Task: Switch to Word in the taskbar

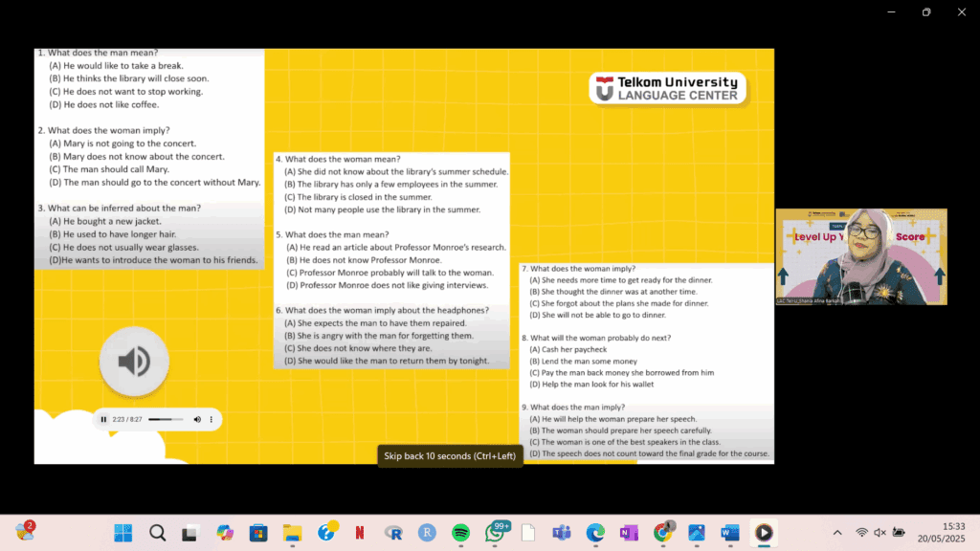Action: pos(729,533)
